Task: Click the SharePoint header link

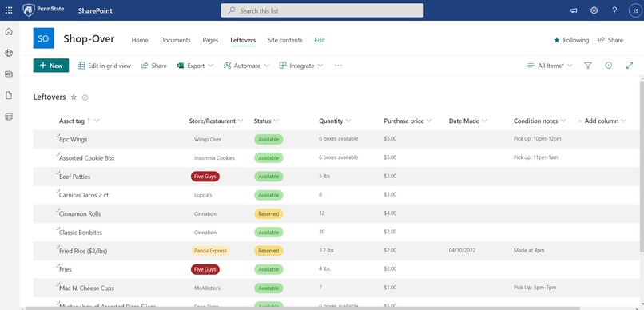Action: point(95,10)
